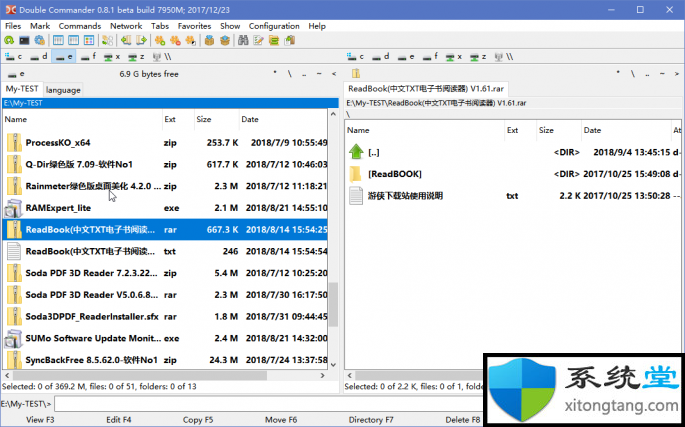Viewport: 685px width, 427px height.
Task: Switch to the language tab
Action: pos(63,90)
